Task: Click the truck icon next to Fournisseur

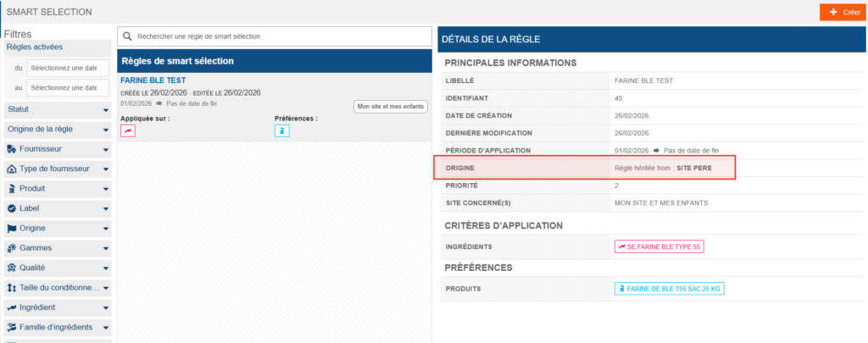Action: click(x=12, y=149)
